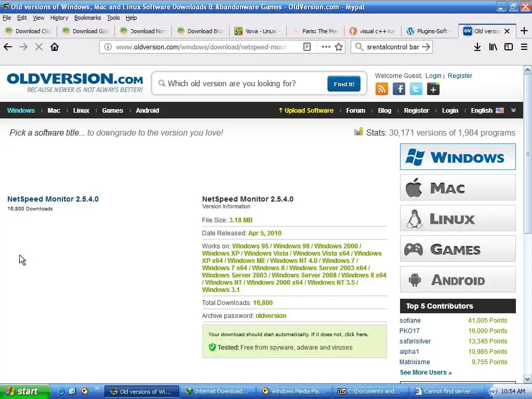Image resolution: width=532 pixels, height=399 pixels.
Task: Click the stats bar chart icon
Action: coord(358,131)
